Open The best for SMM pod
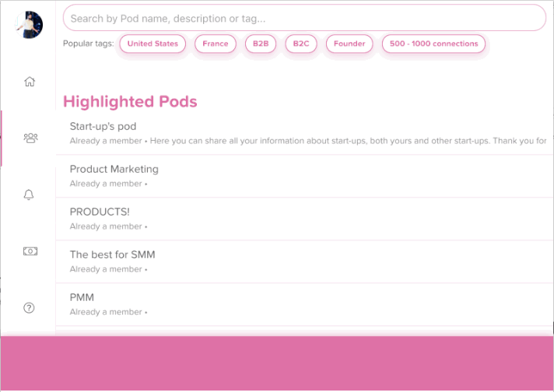The width and height of the screenshot is (554, 392). point(113,254)
